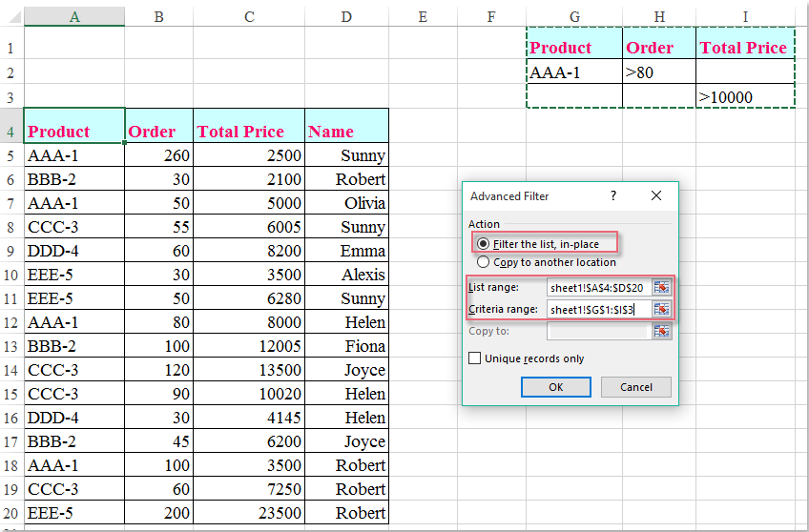Image resolution: width=809 pixels, height=532 pixels.
Task: Click the select-all corner of the sheet
Action: (11, 15)
